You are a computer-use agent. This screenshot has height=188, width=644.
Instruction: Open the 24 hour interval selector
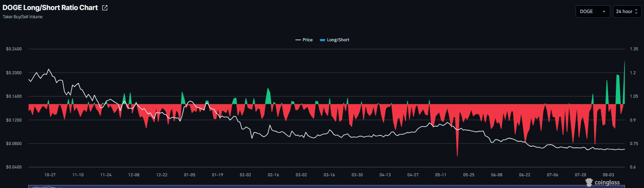(x=627, y=11)
